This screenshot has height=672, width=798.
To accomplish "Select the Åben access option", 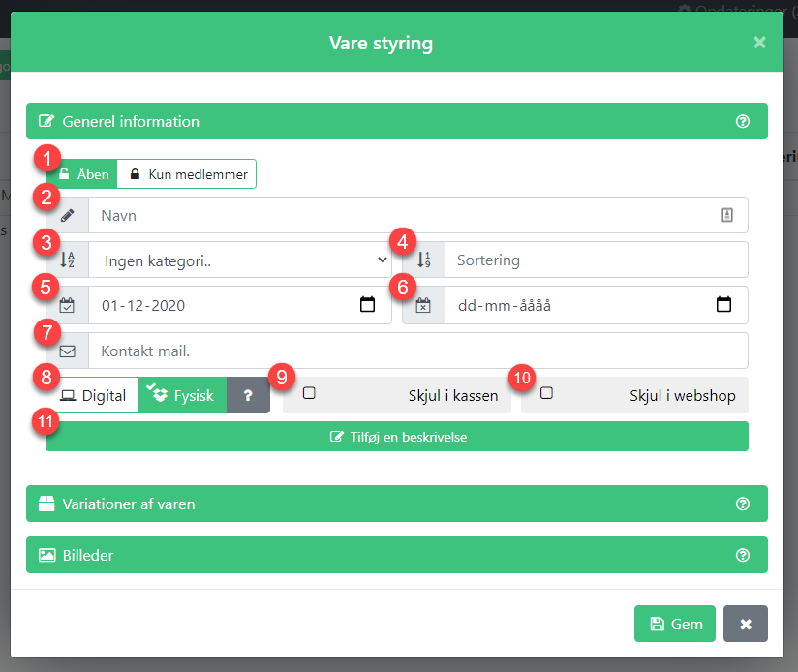I will coord(82,174).
